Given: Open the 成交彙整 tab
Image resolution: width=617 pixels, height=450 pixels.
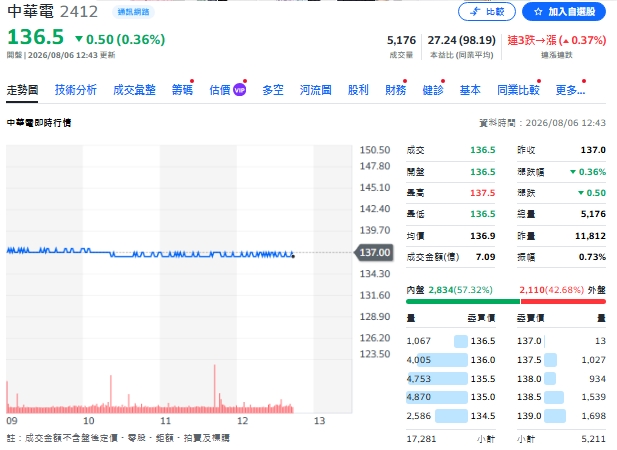Looking at the screenshot, I should (x=134, y=90).
